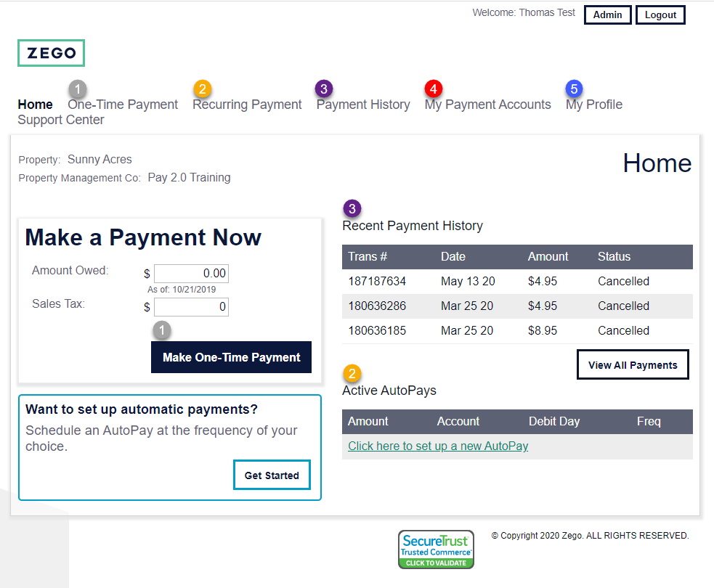Click the blue step 5 badge above My Profile
The height and width of the screenshot is (588, 714).
click(574, 89)
